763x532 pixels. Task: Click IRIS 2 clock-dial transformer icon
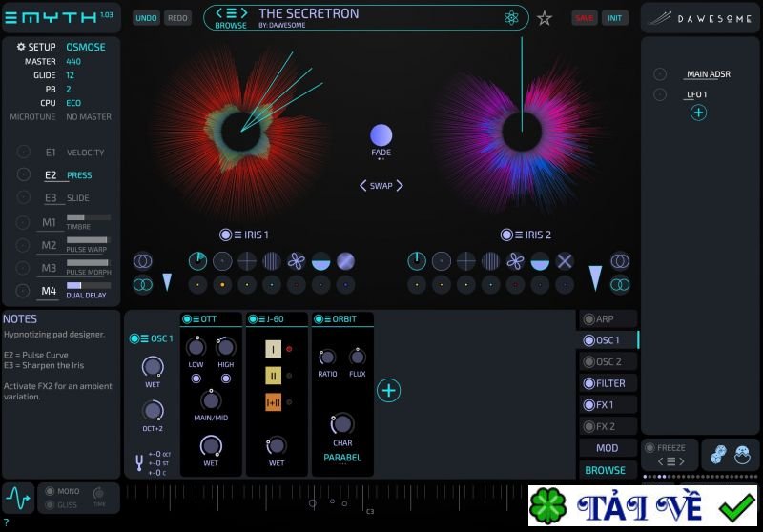417,261
